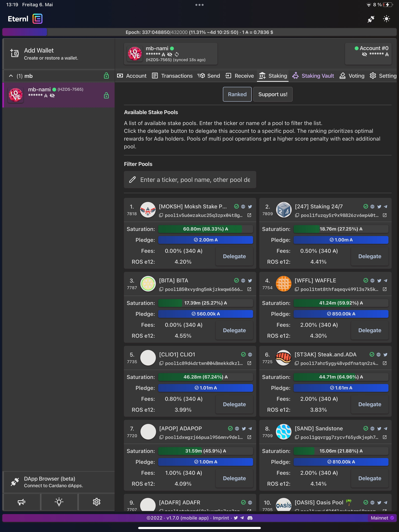Click the lock icon on the mb-nami wallet row
The width and height of the screenshot is (399, 532).
point(106,96)
